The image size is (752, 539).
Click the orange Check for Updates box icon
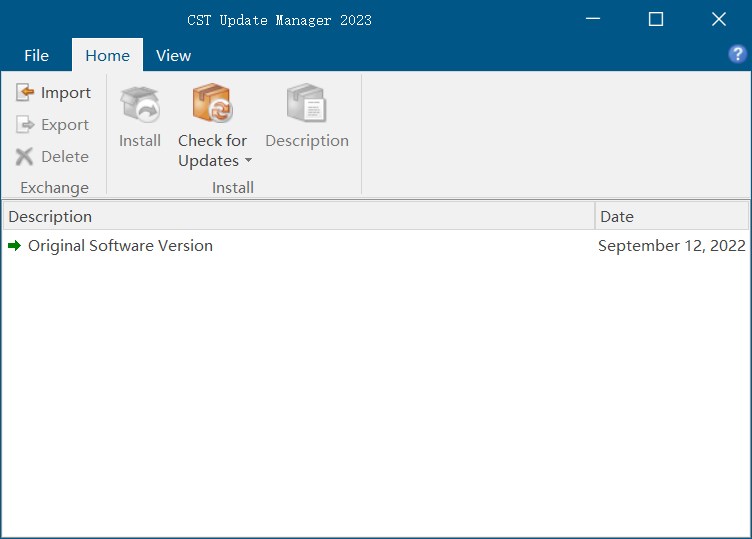(x=212, y=103)
